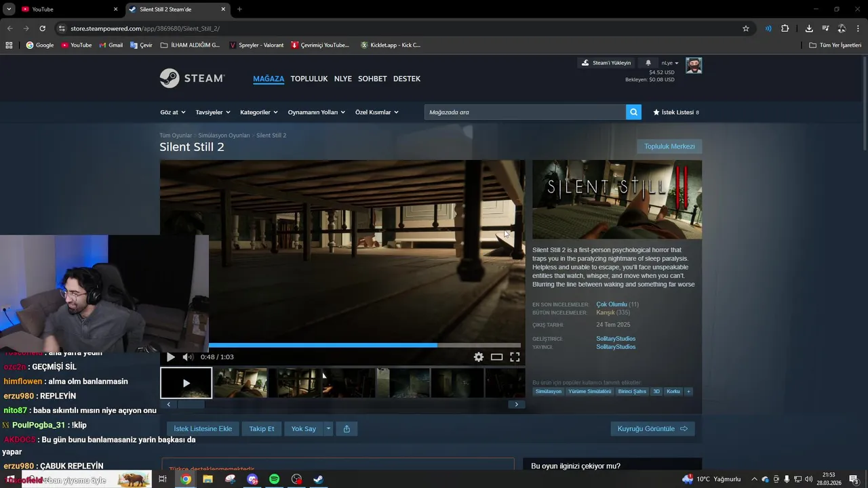The height and width of the screenshot is (488, 868).
Task: Open the Google apps grid in bookmarks bar
Action: tap(9, 45)
